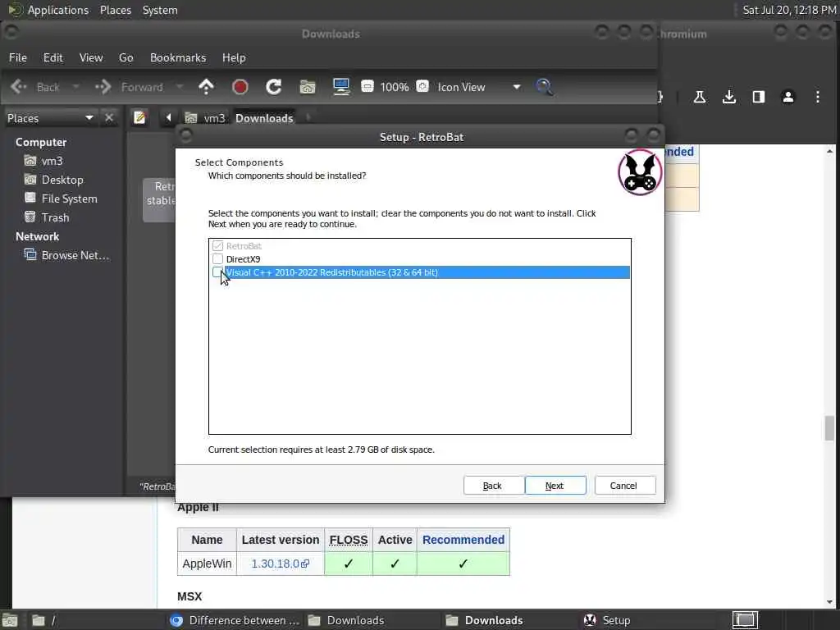Click the show desktop icon in bottom panel
Viewport: 840px width, 630px height.
tap(10, 620)
